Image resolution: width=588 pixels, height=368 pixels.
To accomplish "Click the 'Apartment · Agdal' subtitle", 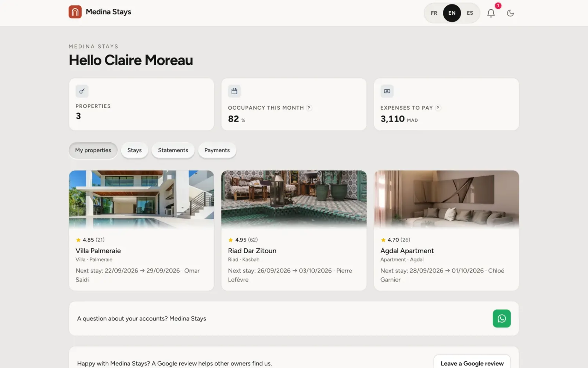I will [x=402, y=259].
